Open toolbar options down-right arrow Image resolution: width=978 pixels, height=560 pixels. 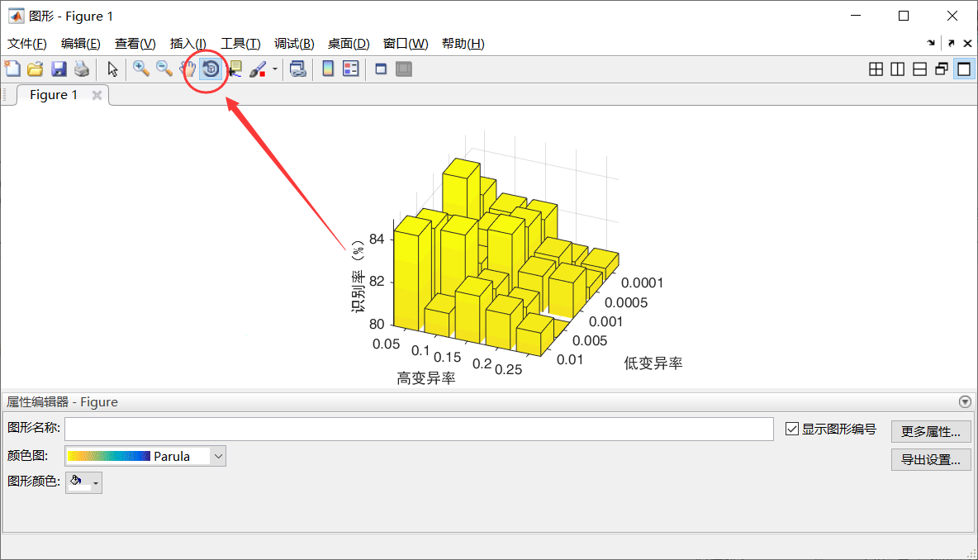(x=931, y=43)
